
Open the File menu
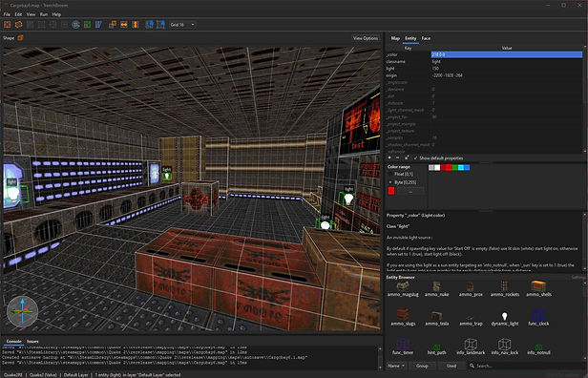pos(7,14)
